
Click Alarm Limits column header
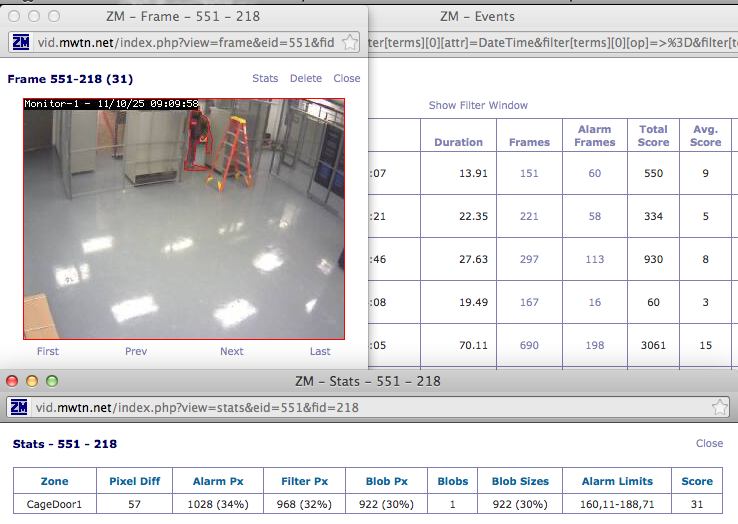(617, 481)
